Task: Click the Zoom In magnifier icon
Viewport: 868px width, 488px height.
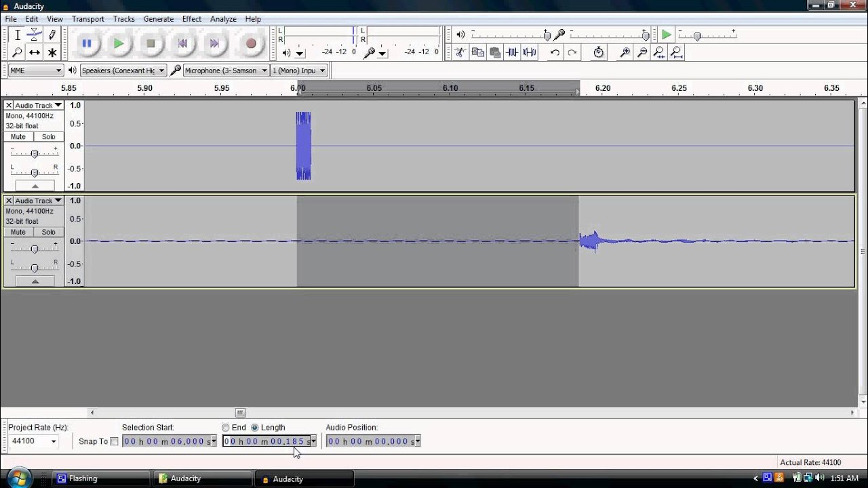Action: point(625,52)
